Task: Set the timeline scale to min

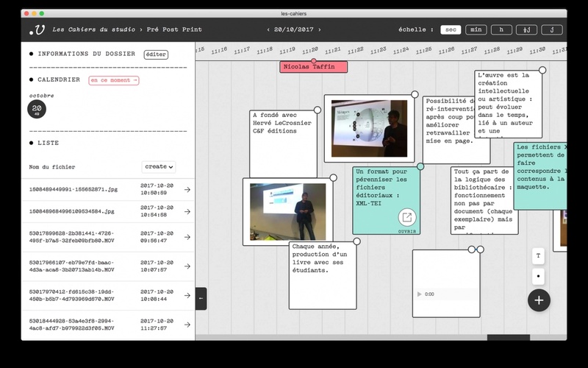Action: click(x=476, y=29)
